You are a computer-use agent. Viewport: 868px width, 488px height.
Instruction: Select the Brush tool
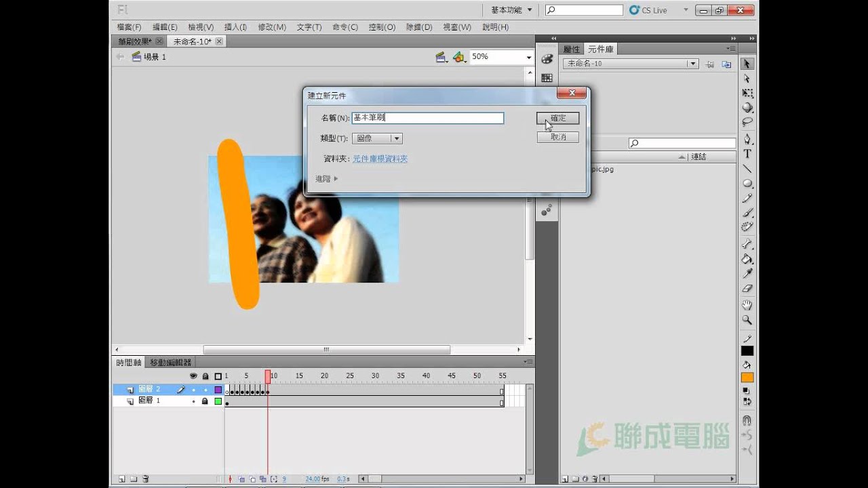click(747, 213)
